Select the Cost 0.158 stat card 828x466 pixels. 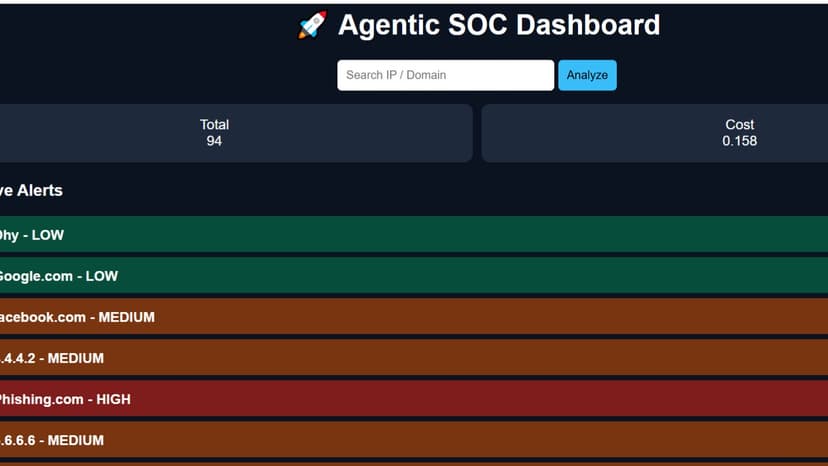point(655,133)
